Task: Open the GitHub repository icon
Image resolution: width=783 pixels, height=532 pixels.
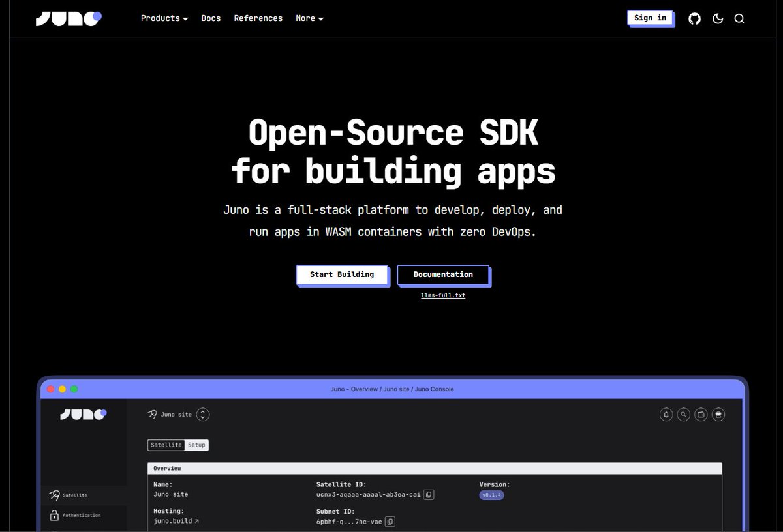Action: (x=695, y=19)
